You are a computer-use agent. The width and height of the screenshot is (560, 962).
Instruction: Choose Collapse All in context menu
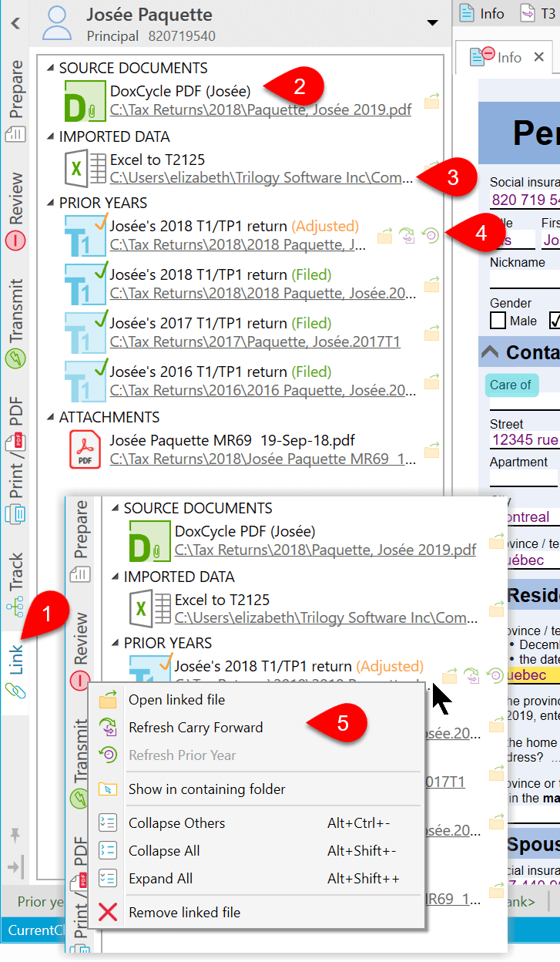click(x=257, y=851)
